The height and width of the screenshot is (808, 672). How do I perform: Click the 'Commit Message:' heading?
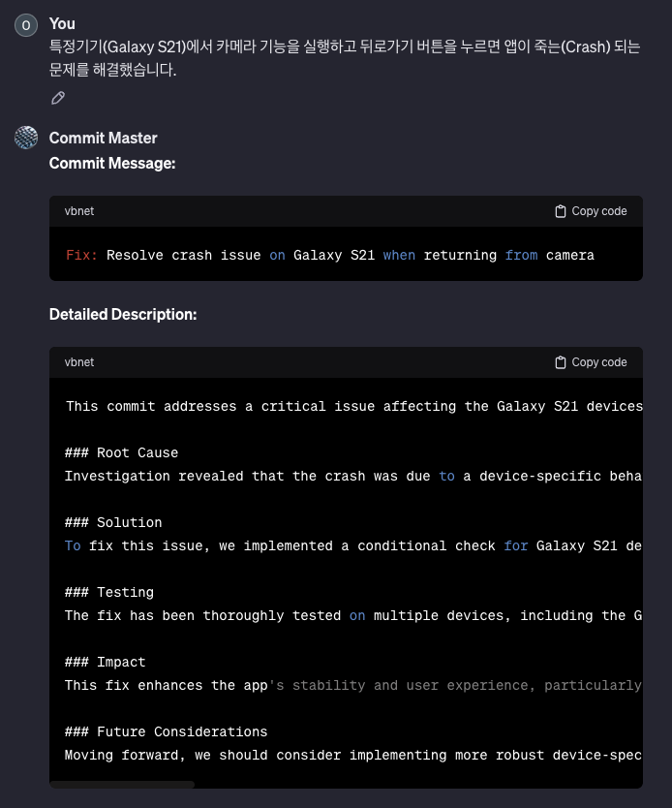111,163
